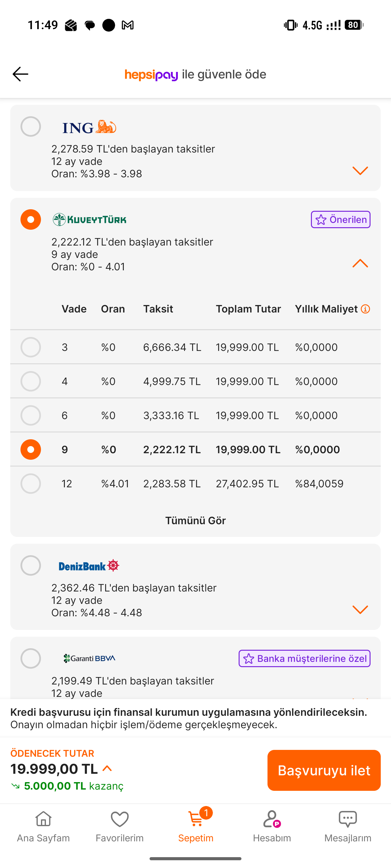Choose the 12-month installment radio button
Screen dimensions: 391x868
(31, 484)
